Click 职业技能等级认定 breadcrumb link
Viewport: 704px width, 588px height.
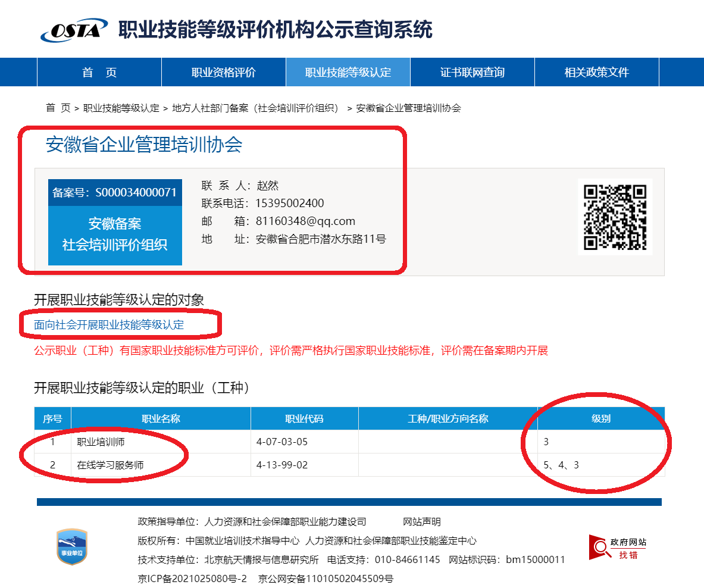pos(121,108)
